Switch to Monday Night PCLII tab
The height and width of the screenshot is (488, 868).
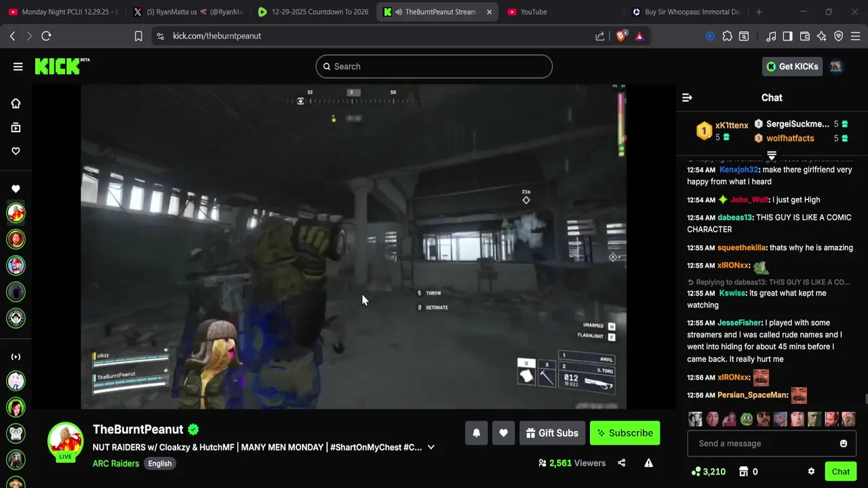click(62, 12)
